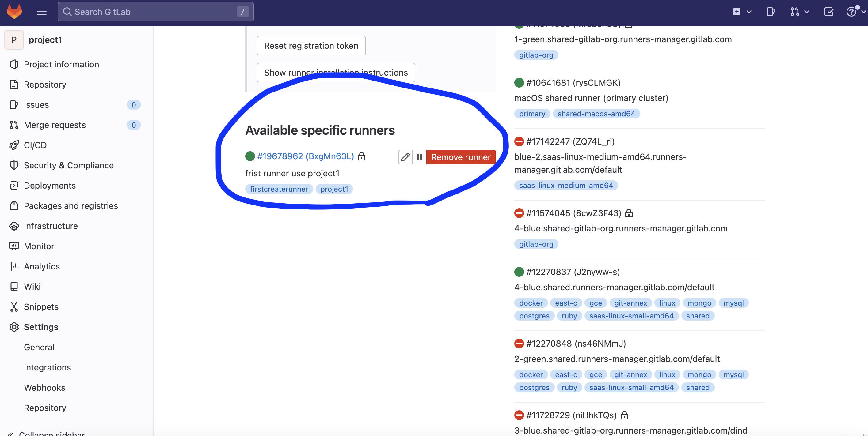
Task: Click the edit pencil icon for runner
Action: click(x=405, y=157)
